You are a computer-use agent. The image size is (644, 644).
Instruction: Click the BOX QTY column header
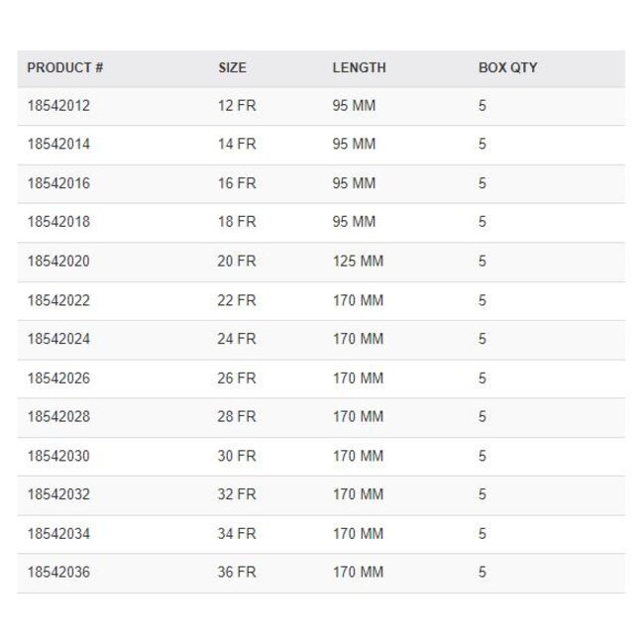[507, 68]
